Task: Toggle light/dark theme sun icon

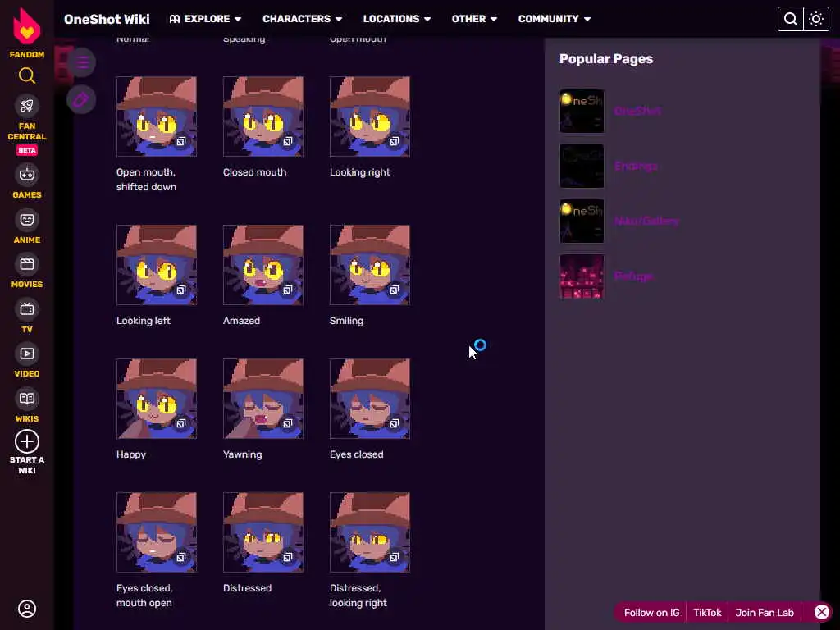Action: (816, 19)
